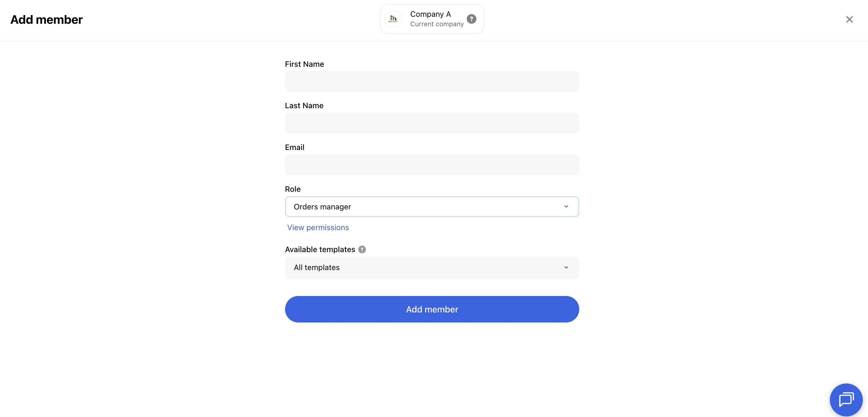The image size is (868, 417).
Task: Open View permissions for the selected role
Action: [x=318, y=227]
